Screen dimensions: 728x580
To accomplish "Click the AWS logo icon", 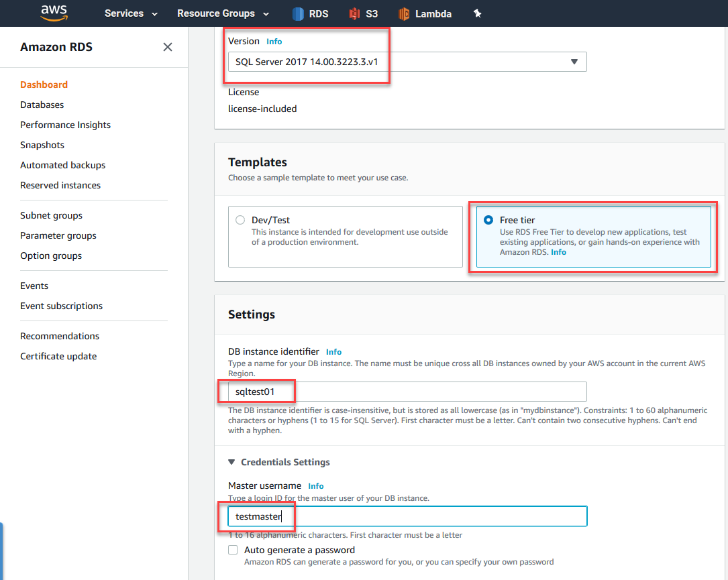I will point(54,13).
